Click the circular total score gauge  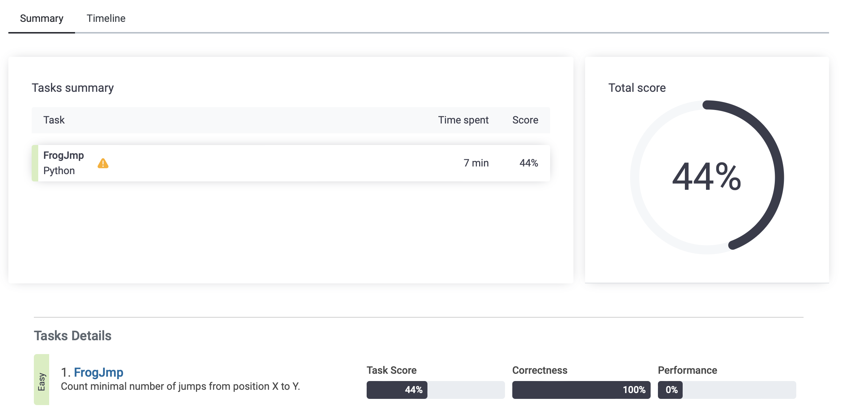pyautogui.click(x=707, y=177)
